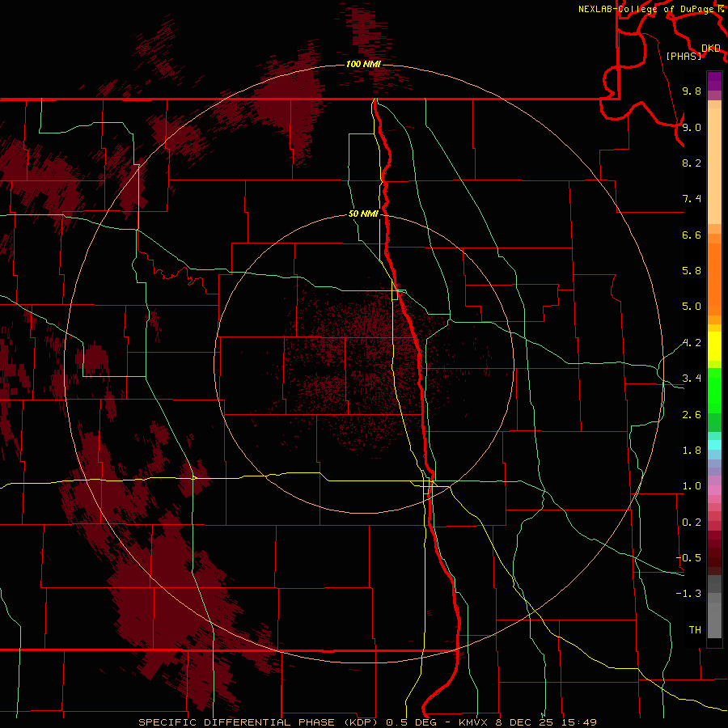Click the 15:49 timestamp in caption
The width and height of the screenshot is (728, 728).
pos(578,722)
